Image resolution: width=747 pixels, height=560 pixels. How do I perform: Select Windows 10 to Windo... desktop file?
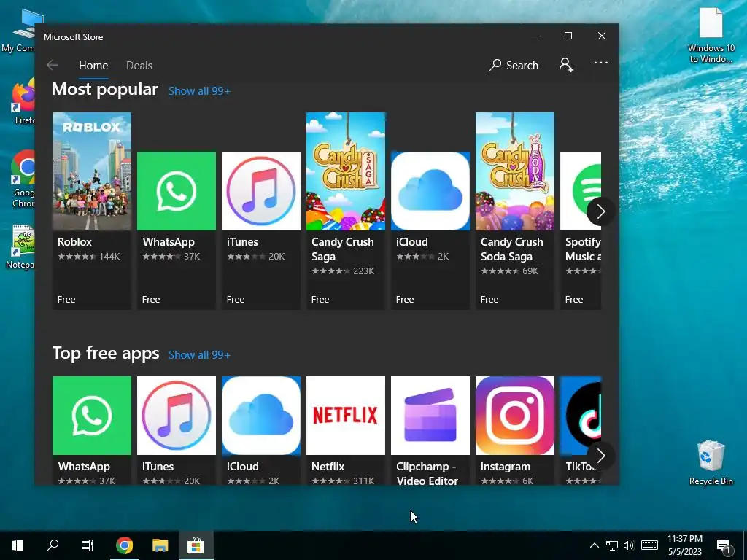(x=711, y=36)
